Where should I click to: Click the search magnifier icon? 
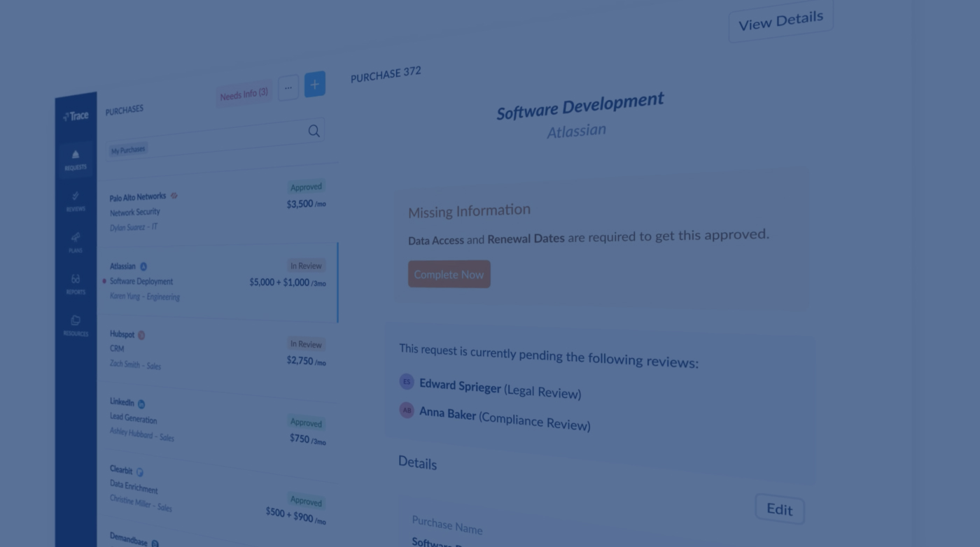coord(314,131)
